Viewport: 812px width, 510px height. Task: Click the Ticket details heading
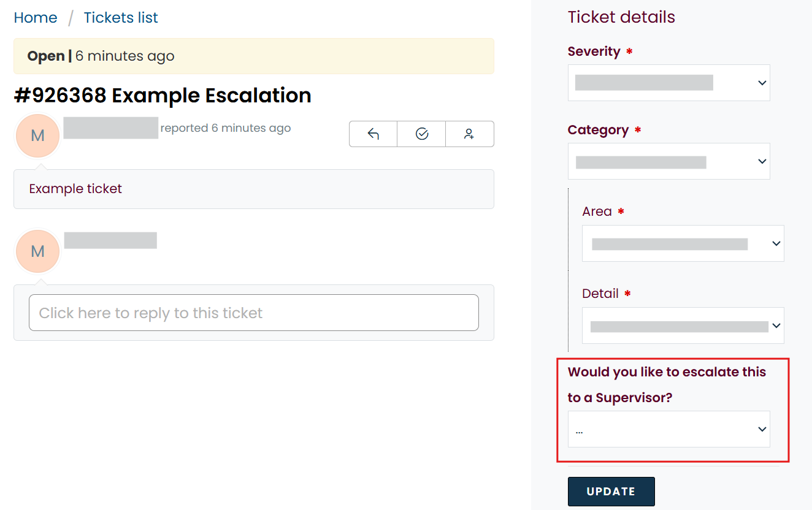(x=621, y=17)
